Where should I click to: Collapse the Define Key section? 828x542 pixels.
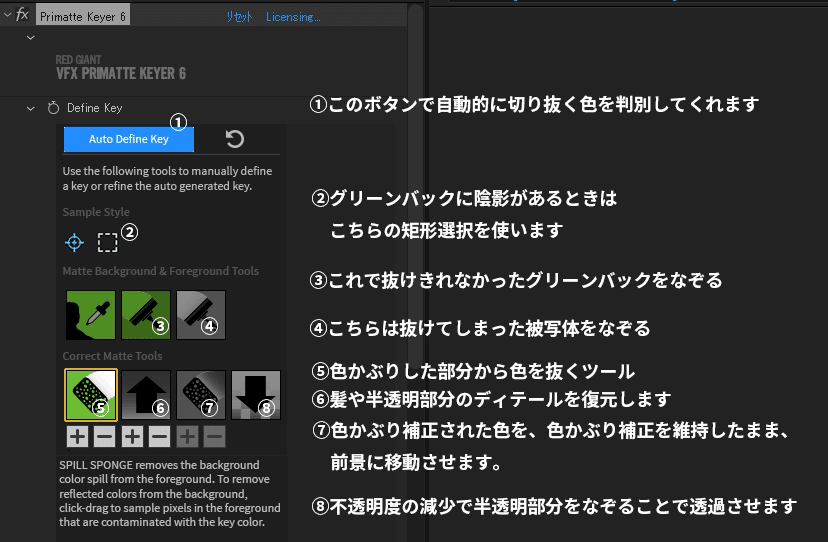31,108
